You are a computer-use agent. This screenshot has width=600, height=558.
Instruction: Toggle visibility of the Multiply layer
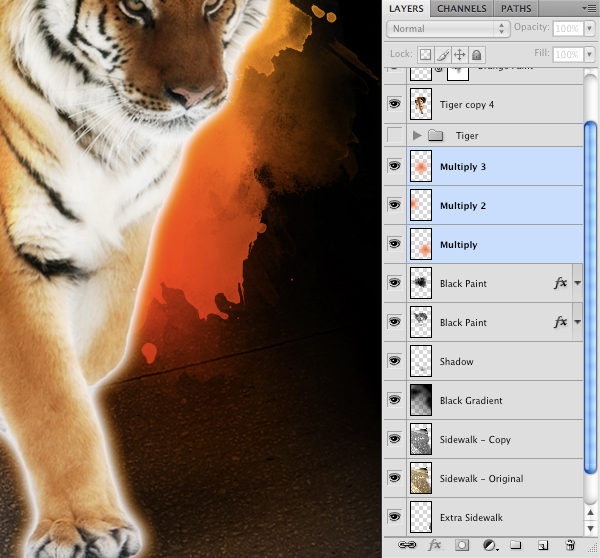tap(395, 244)
